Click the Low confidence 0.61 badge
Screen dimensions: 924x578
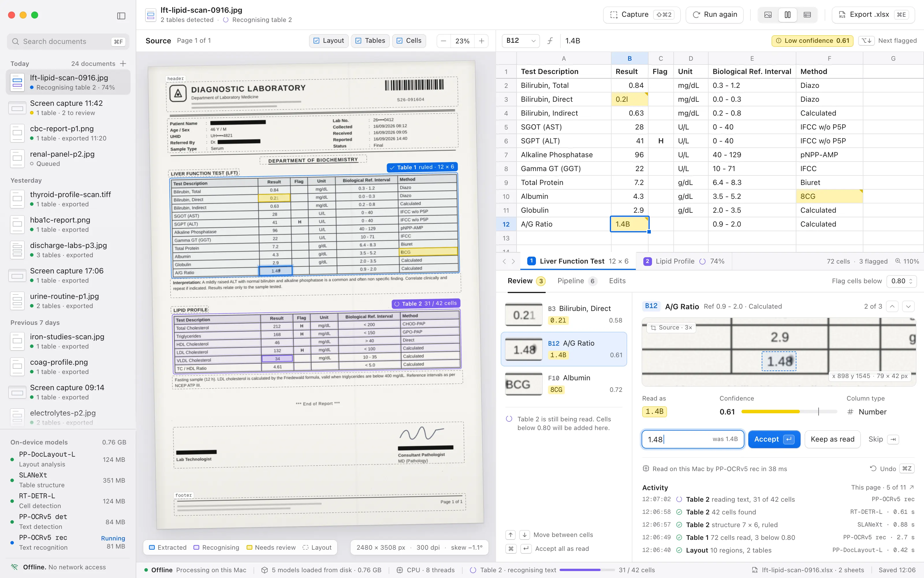813,41
